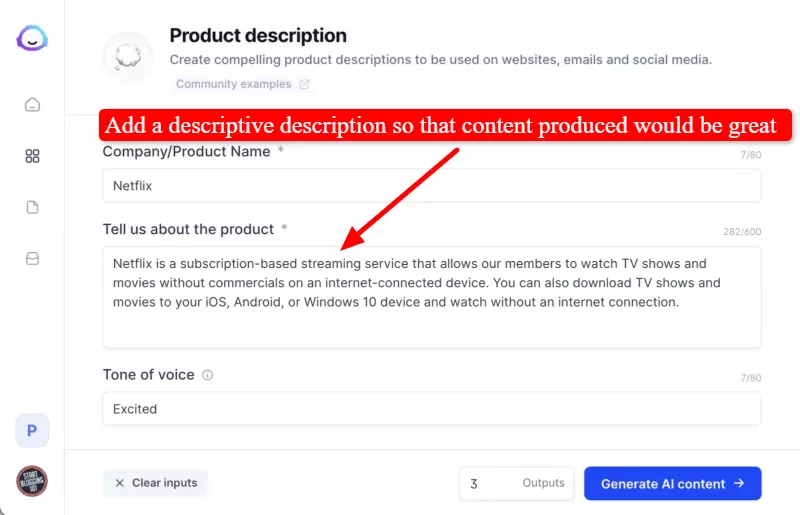Open the Community examples link
This screenshot has height=515, width=800.
tap(233, 84)
